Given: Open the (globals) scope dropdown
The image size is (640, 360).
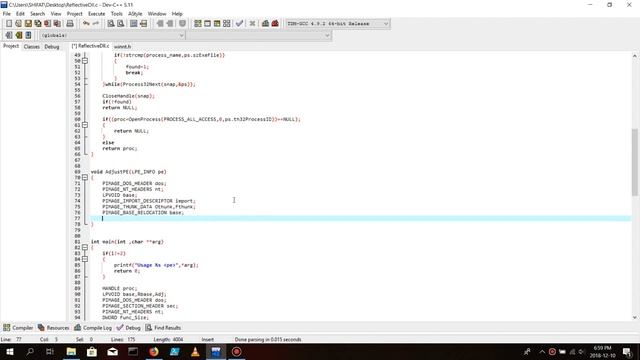Looking at the screenshot, I should click(x=112, y=36).
